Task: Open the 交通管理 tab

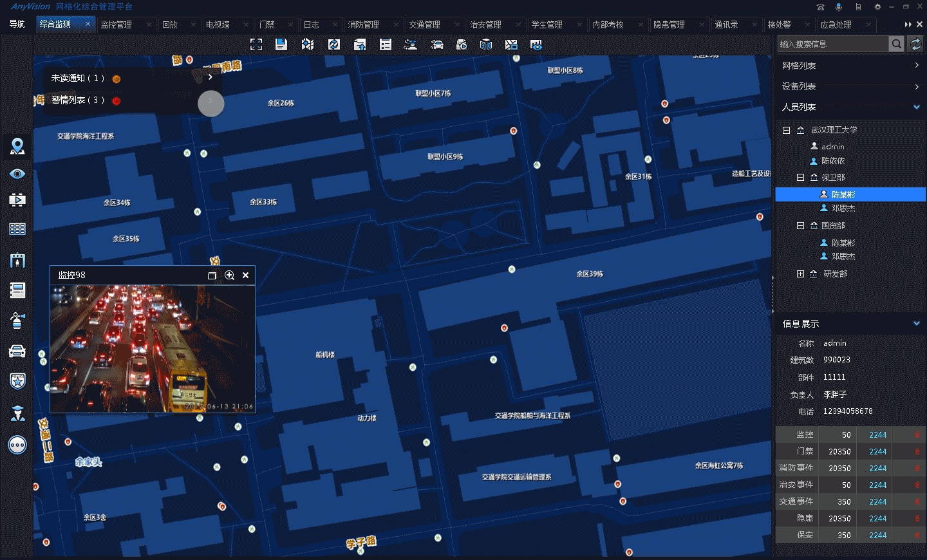Action: click(x=425, y=24)
